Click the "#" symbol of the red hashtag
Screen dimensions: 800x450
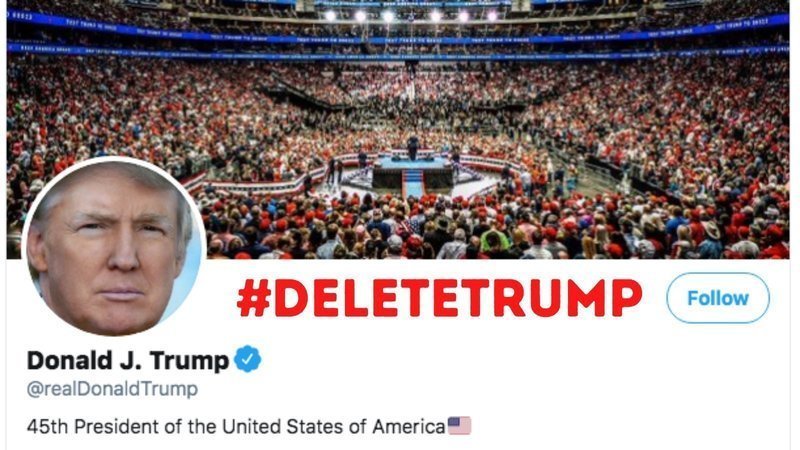point(254,298)
